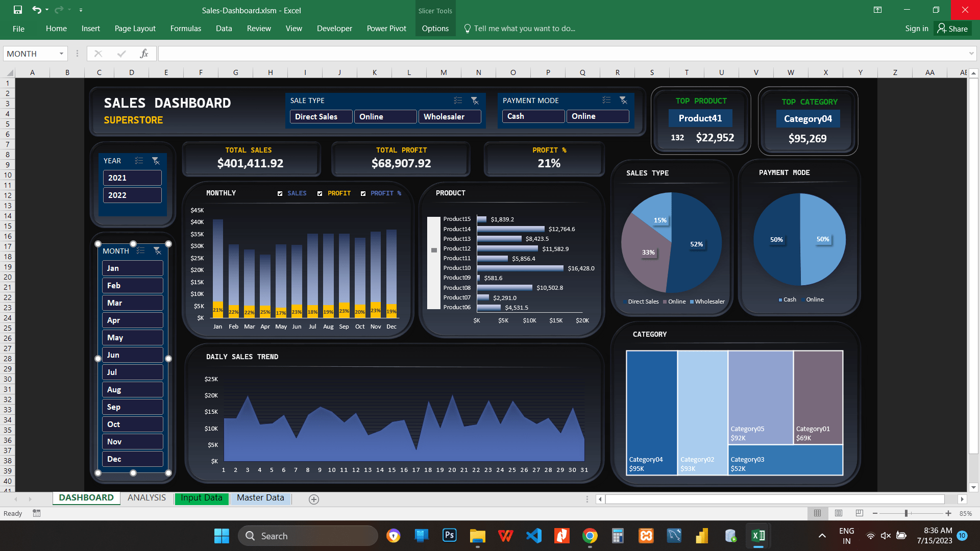Select Online in SALE TYPE slicer
The image size is (980, 551).
click(385, 117)
